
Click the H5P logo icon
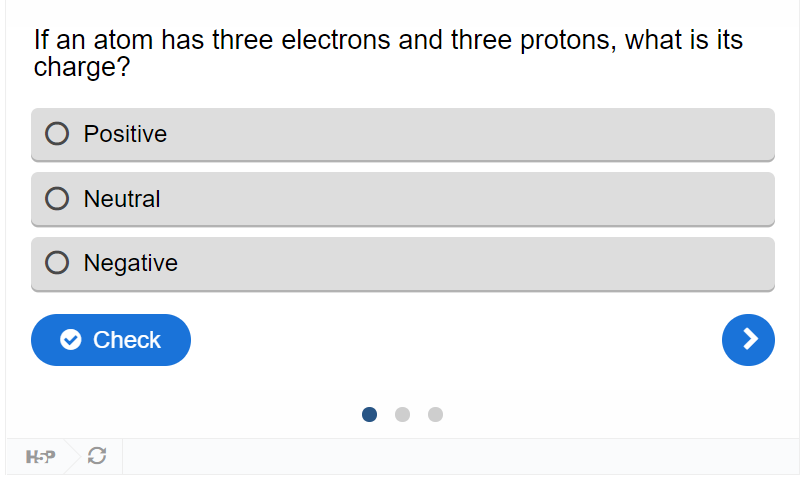click(x=40, y=456)
